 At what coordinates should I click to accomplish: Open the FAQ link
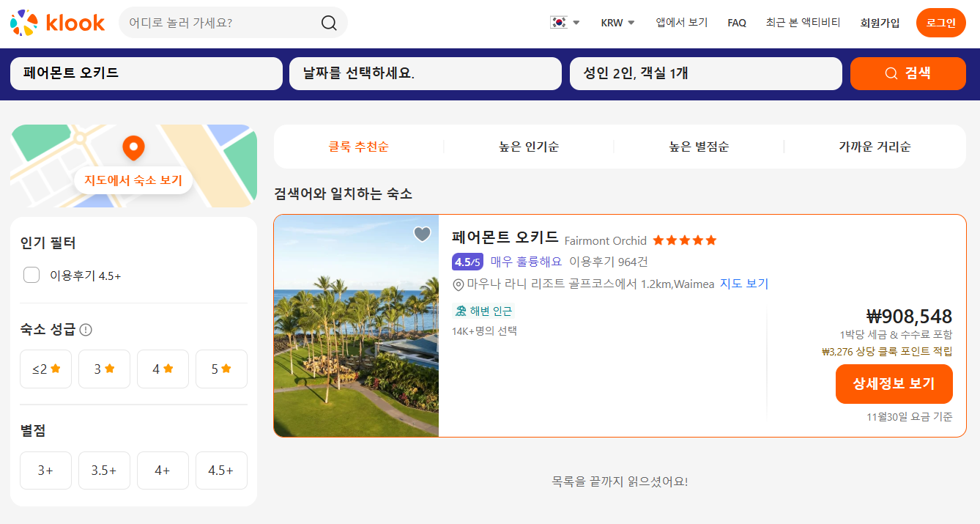tap(737, 23)
